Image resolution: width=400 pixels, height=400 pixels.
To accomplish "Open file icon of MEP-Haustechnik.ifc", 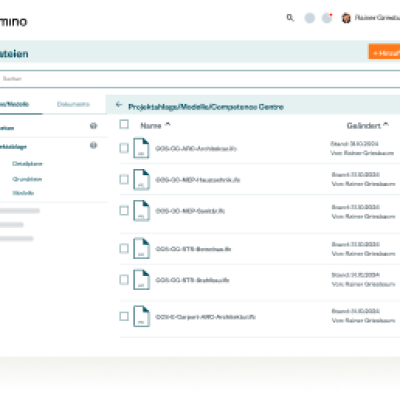I will click(141, 179).
